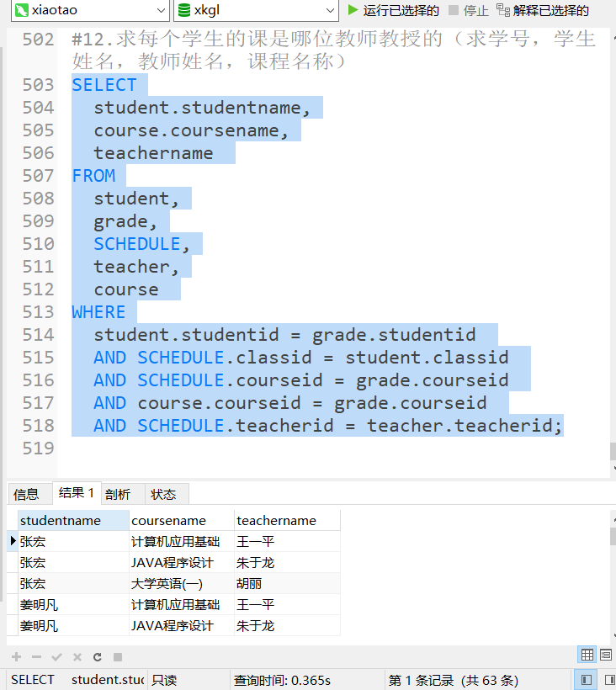Click the xkgl database cylinder icon
Screen dimensions: 616x690
184,10
